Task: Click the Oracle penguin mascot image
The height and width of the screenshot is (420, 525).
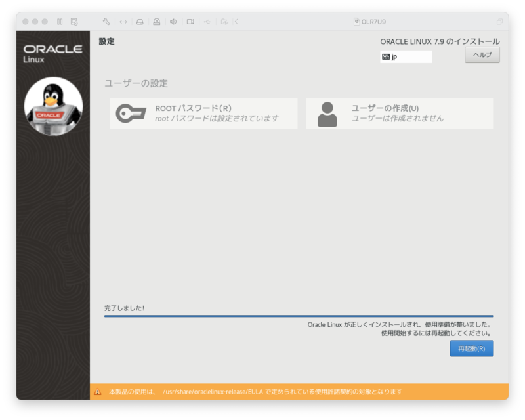Action: (54, 106)
